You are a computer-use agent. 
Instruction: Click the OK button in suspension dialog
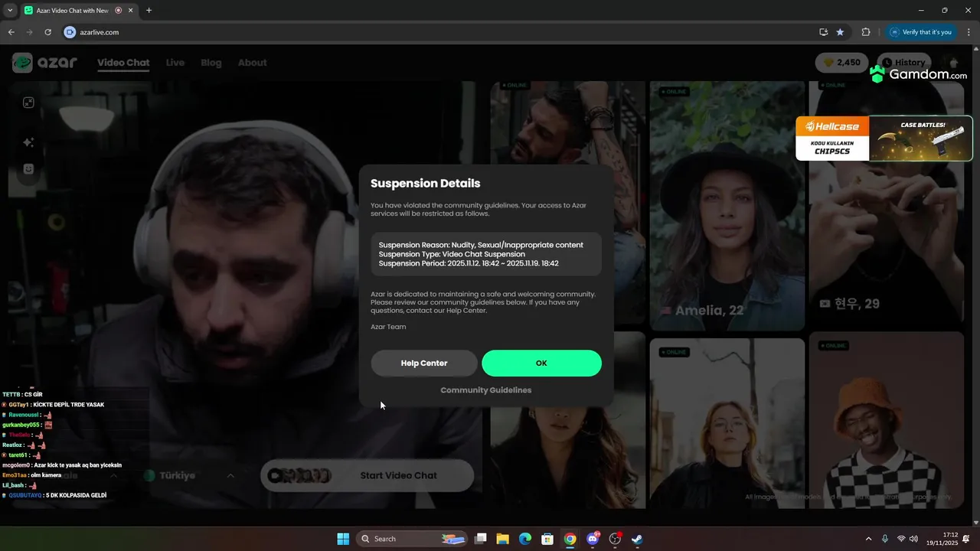point(541,364)
